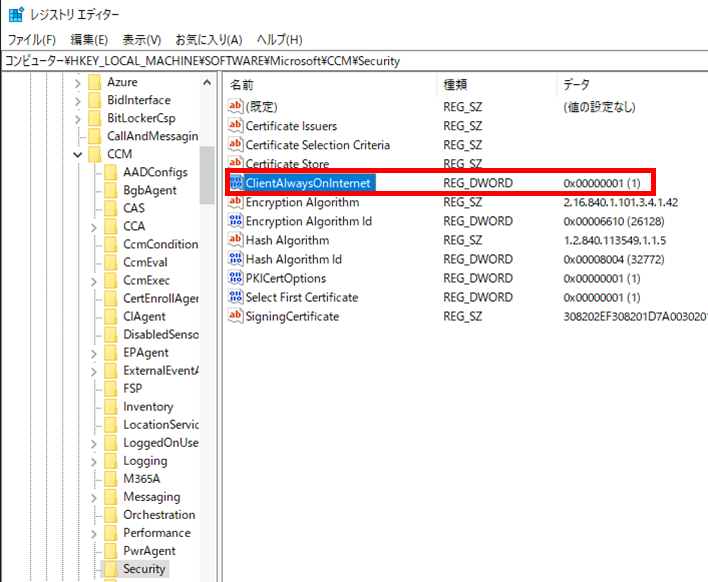Click the PKICertOptions DWORD icon

tap(236, 278)
